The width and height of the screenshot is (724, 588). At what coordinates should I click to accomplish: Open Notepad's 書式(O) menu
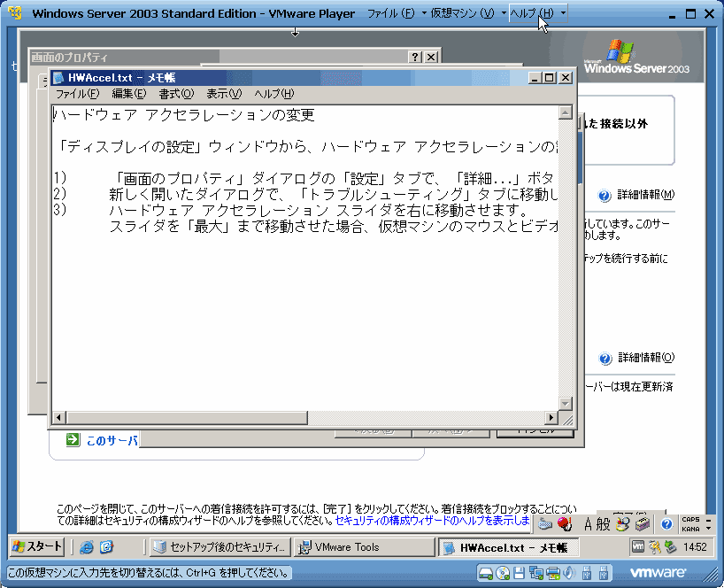176,94
